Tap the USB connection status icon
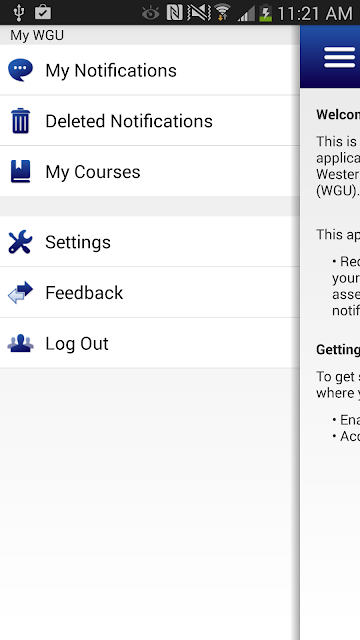 pos(18,13)
